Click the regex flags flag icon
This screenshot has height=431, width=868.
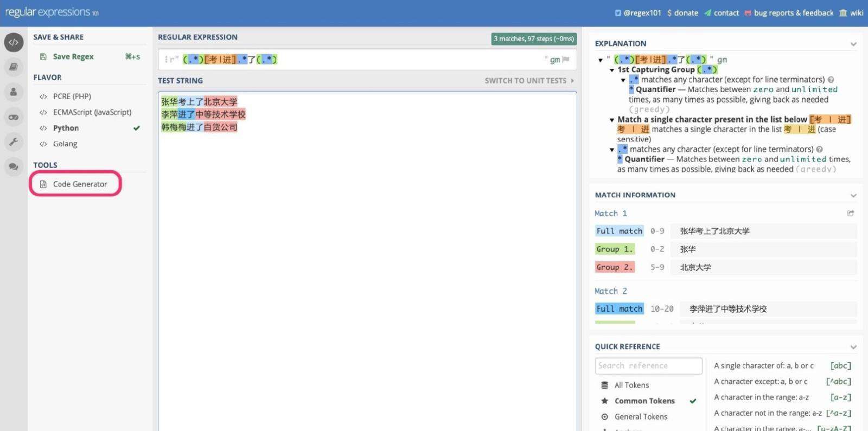pyautogui.click(x=566, y=60)
